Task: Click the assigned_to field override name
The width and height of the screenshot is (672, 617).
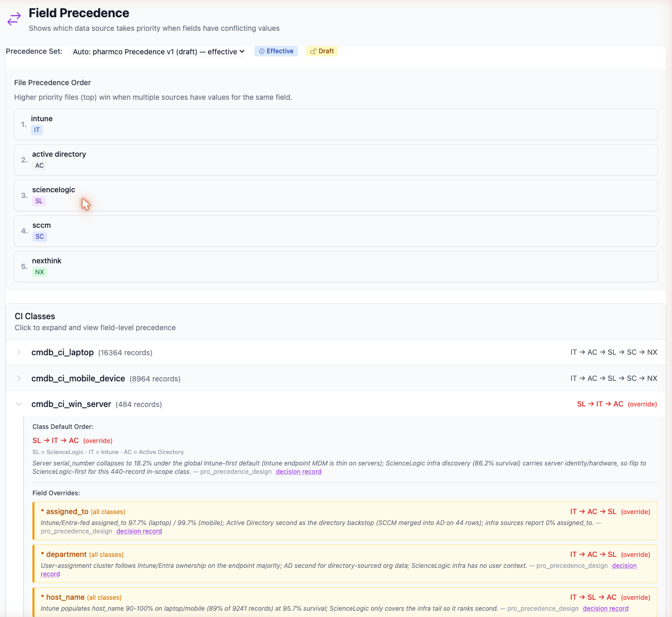Action: tap(67, 511)
